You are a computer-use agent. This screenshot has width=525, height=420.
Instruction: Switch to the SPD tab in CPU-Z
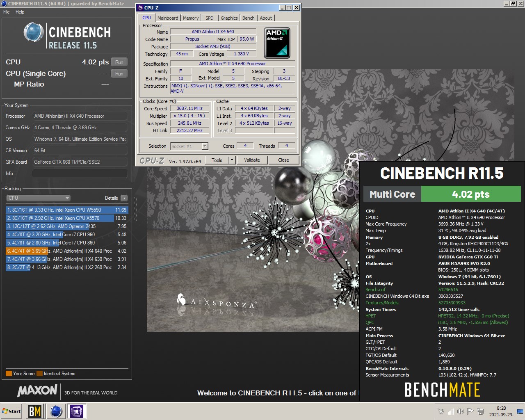tap(210, 18)
